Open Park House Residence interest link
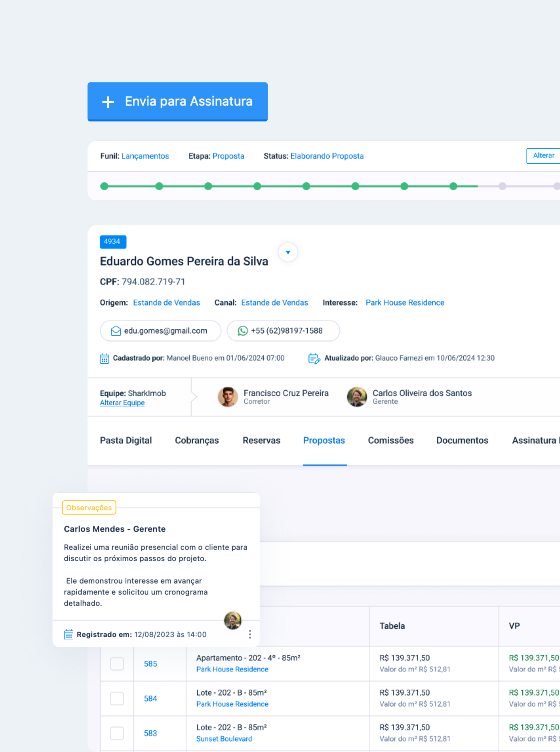The width and height of the screenshot is (560, 752). 405,303
